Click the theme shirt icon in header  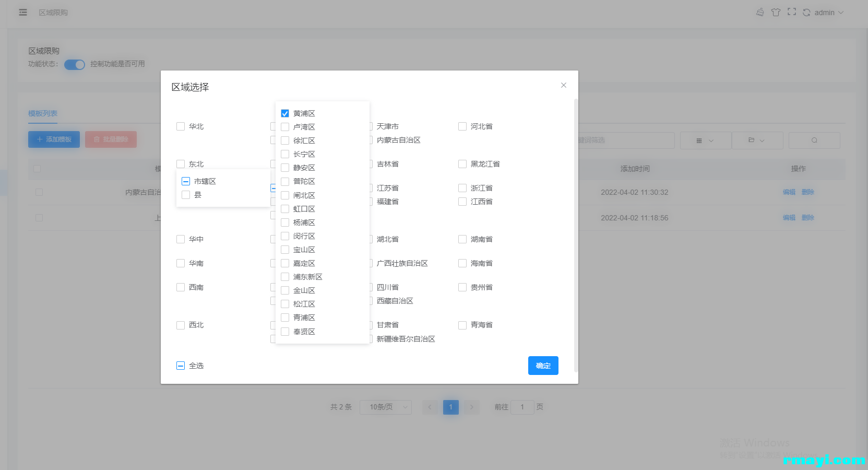[x=776, y=12]
